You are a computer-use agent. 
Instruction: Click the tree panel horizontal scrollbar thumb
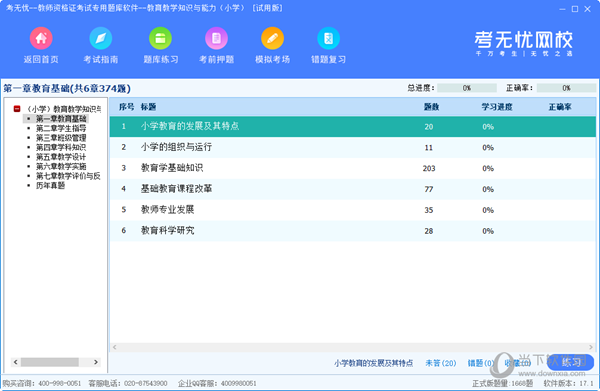point(50,362)
